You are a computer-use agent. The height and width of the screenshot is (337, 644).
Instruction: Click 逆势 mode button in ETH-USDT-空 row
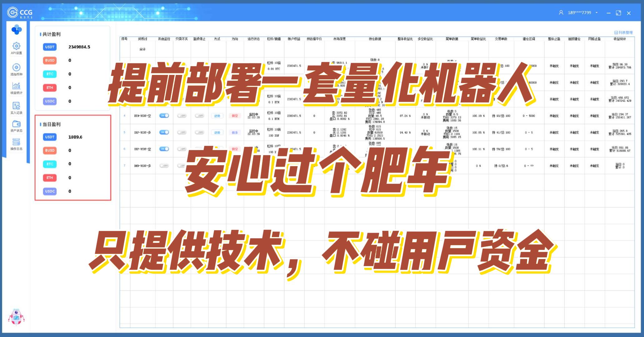pos(217,116)
